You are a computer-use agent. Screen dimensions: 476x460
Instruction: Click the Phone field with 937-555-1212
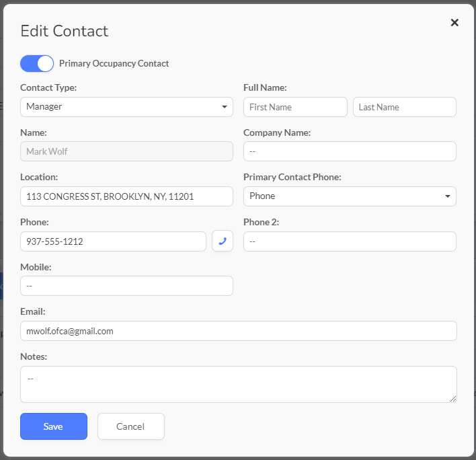[113, 241]
